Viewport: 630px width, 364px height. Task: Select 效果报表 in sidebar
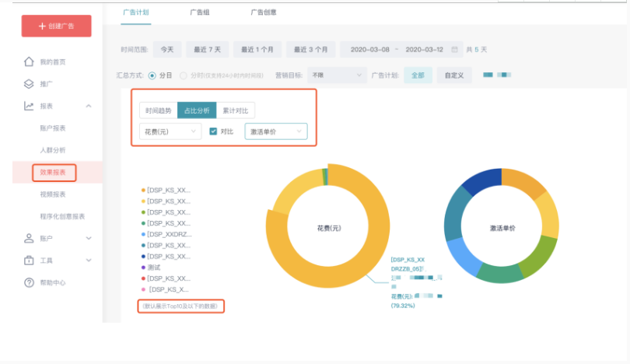click(54, 173)
